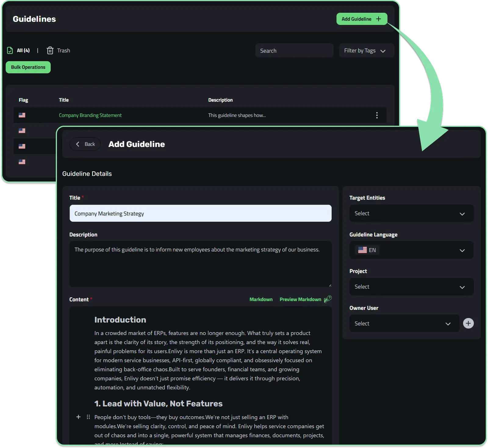The height and width of the screenshot is (448, 488).
Task: Click the Search input field
Action: (x=294, y=51)
